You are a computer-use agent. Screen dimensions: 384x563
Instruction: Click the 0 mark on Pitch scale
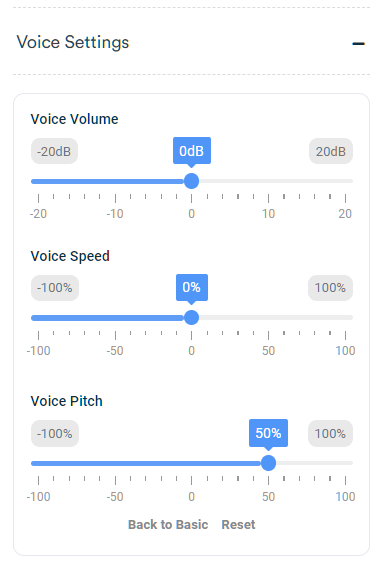pyautogui.click(x=191, y=497)
